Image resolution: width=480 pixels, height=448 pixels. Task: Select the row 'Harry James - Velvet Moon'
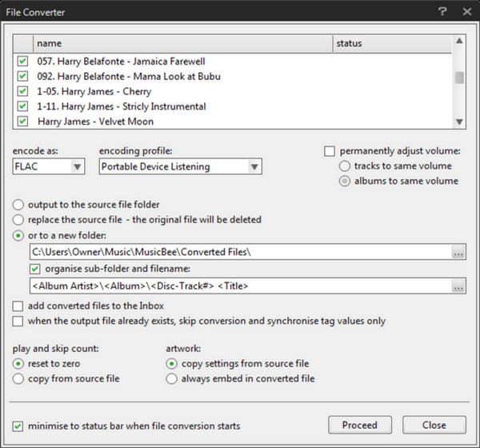pos(233,122)
